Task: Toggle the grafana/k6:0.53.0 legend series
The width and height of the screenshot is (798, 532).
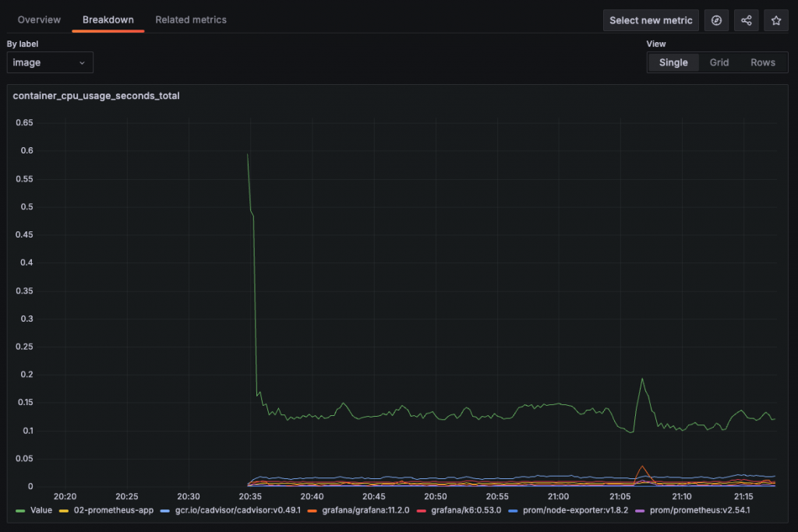Action: [x=466, y=510]
